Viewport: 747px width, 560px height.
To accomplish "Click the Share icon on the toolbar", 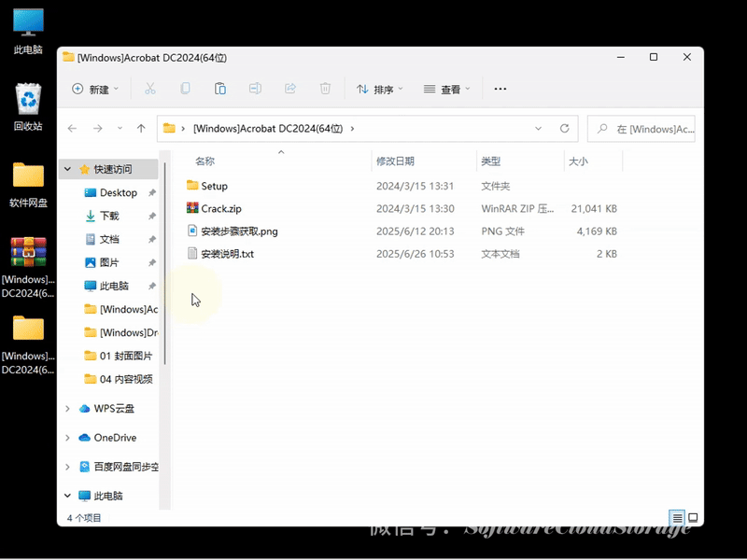I will point(289,88).
